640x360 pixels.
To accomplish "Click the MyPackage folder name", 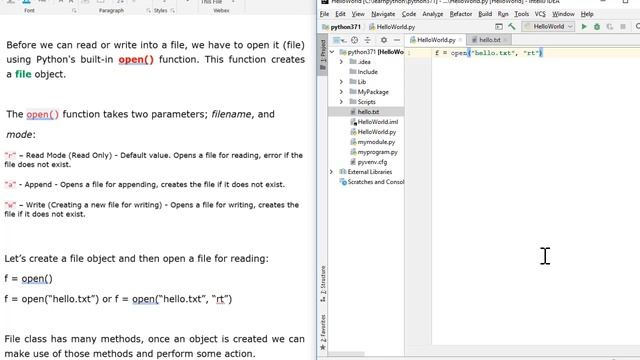I will [x=373, y=92].
